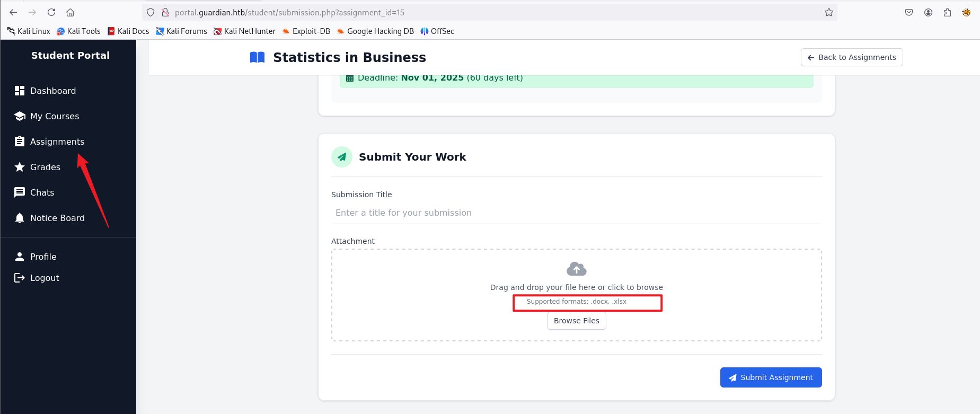Click the Student Portal heading
This screenshot has height=414, width=980.
[x=70, y=55]
